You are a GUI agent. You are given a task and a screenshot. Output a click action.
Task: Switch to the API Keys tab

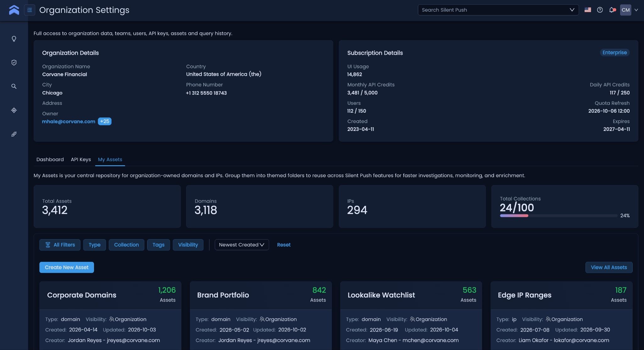[x=81, y=159]
